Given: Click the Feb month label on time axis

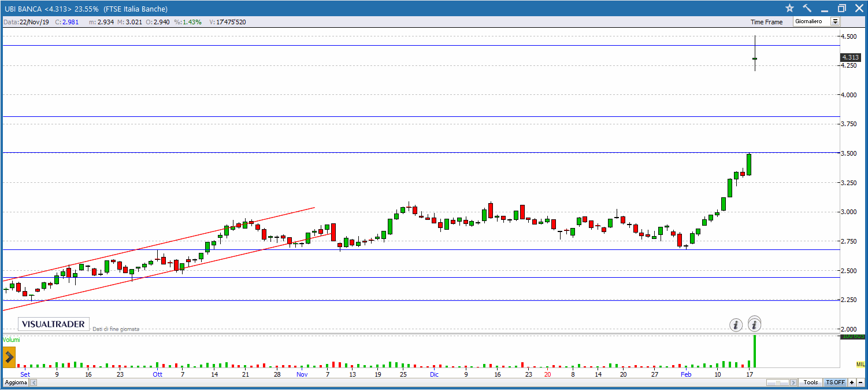Looking at the screenshot, I should (x=686, y=374).
